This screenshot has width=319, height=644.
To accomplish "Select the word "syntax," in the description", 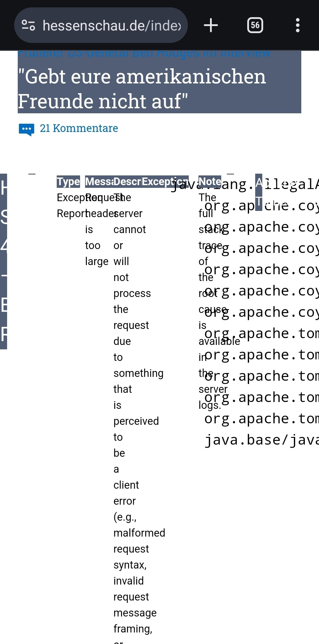I will click(x=130, y=565).
